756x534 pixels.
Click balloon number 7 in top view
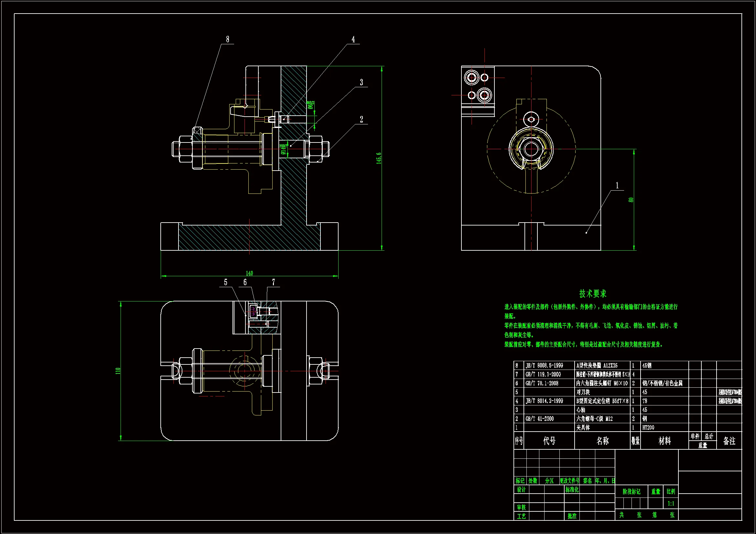coord(273,282)
